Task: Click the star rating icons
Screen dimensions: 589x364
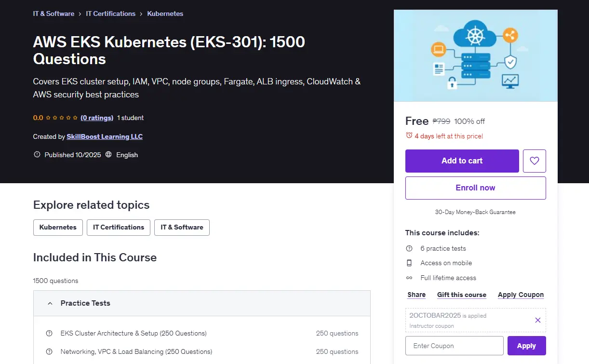Action: [x=62, y=118]
